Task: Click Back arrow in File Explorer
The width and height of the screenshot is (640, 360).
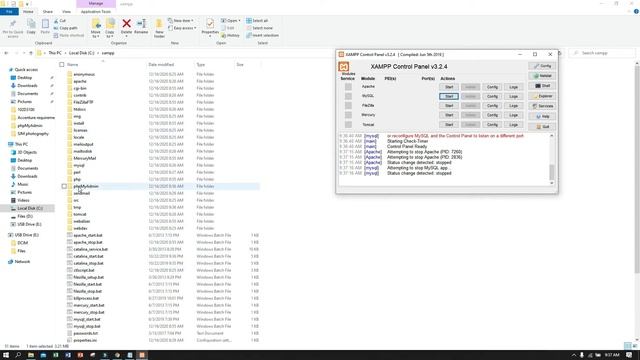Action: coord(6,53)
